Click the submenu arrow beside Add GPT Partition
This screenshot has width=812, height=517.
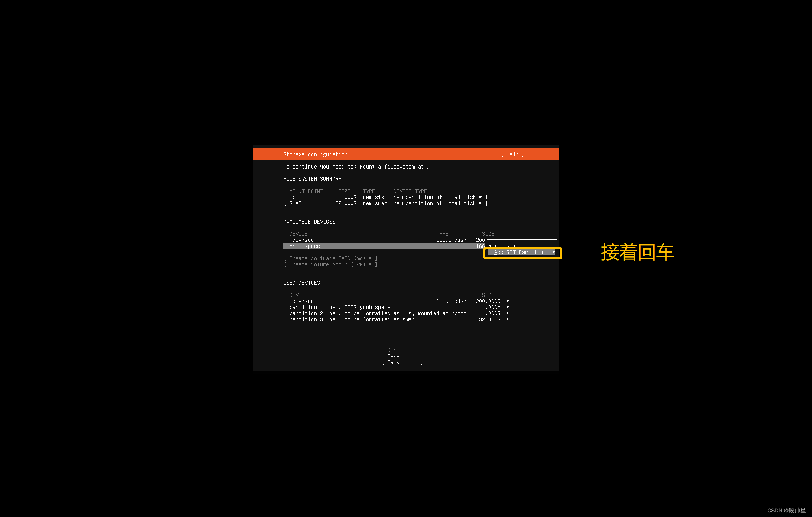point(554,252)
